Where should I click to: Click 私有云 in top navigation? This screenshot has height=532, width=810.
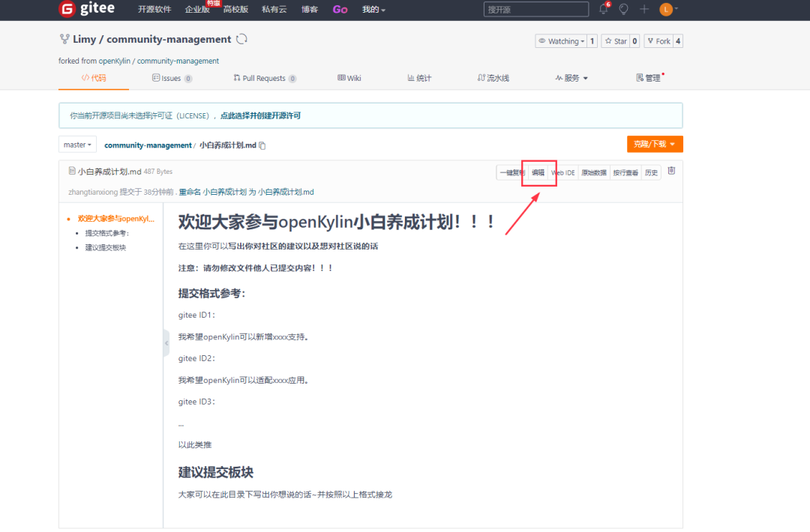coord(274,9)
